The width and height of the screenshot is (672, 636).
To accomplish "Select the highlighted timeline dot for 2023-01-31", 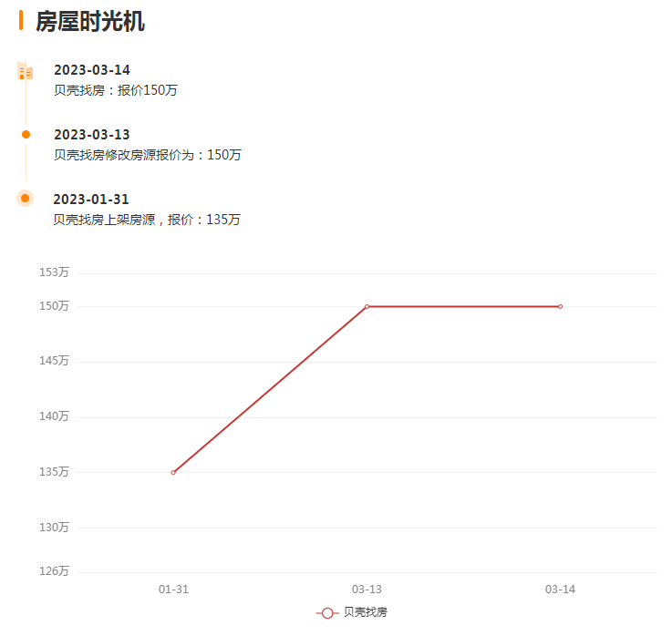I will [26, 198].
